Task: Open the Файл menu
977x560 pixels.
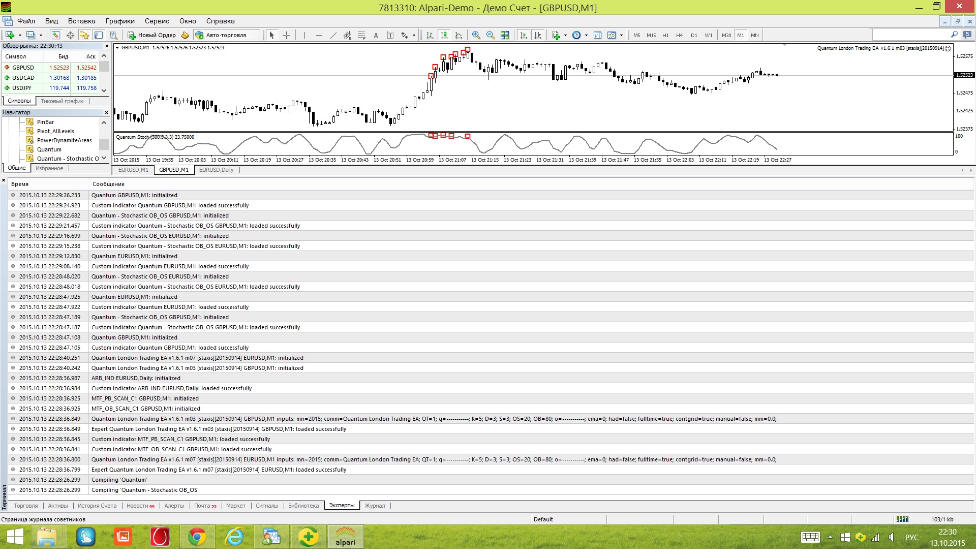Action: [26, 21]
